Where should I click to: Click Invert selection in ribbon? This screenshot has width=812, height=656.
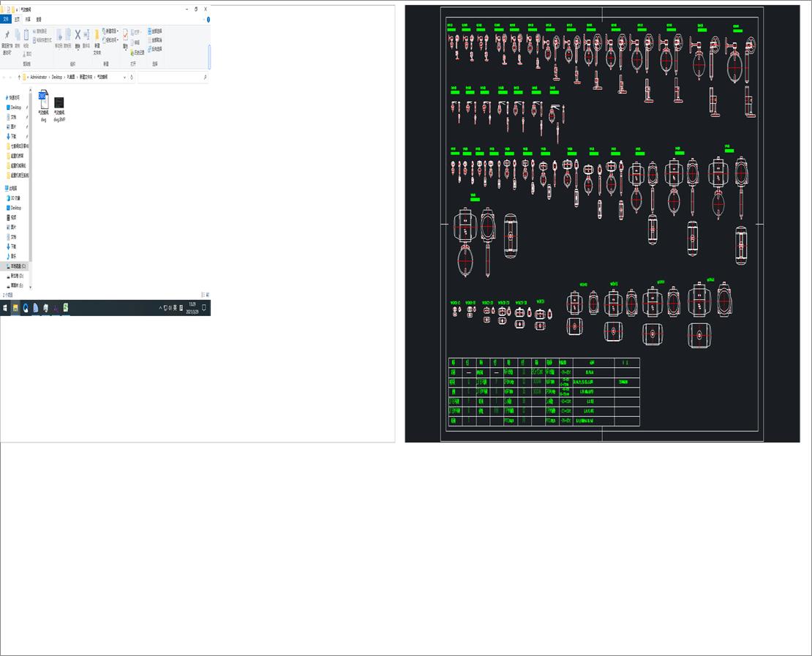tap(155, 49)
